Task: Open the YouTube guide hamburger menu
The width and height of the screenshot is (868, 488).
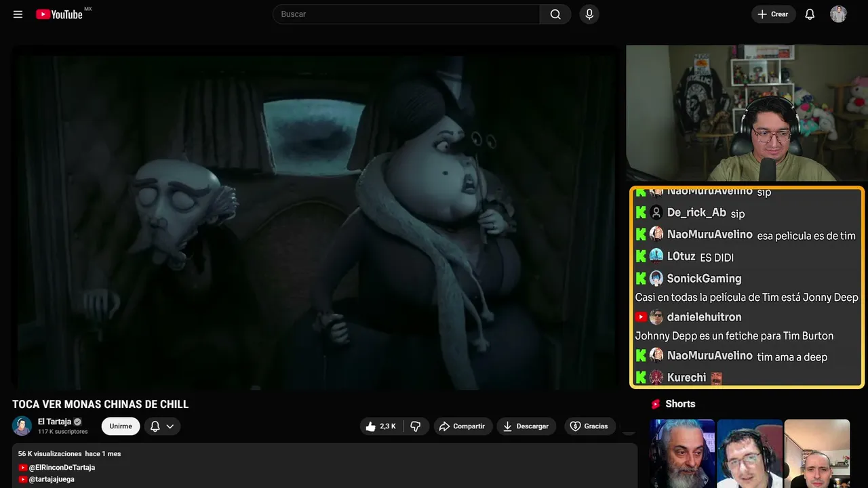Action: pos(18,14)
